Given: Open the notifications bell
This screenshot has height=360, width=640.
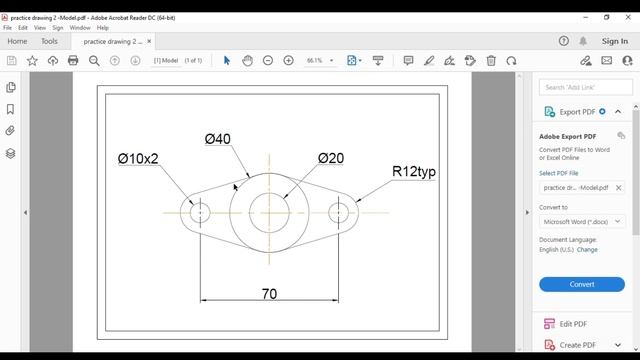Looking at the screenshot, I should (583, 41).
